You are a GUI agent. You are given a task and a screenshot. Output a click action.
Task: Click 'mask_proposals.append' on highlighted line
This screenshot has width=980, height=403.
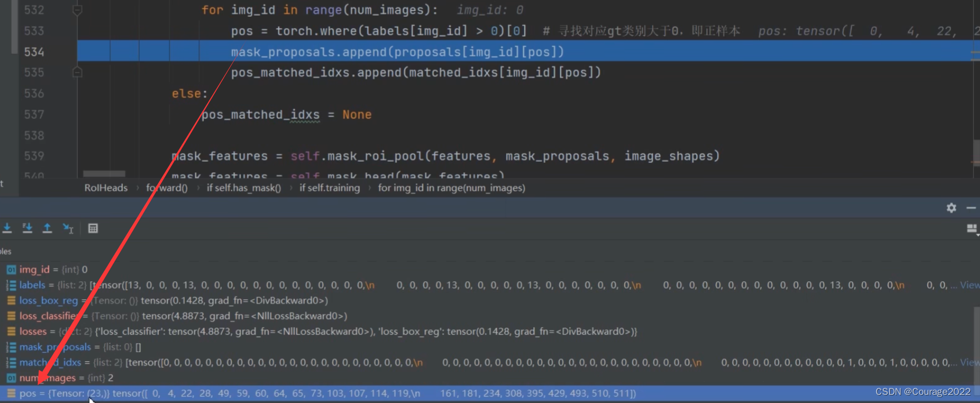(309, 52)
